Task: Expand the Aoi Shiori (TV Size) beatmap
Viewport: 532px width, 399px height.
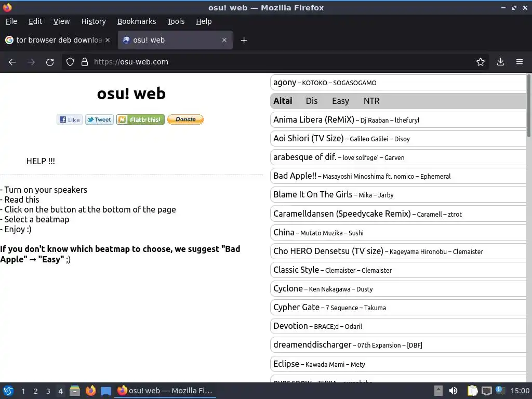Action: tap(398, 138)
